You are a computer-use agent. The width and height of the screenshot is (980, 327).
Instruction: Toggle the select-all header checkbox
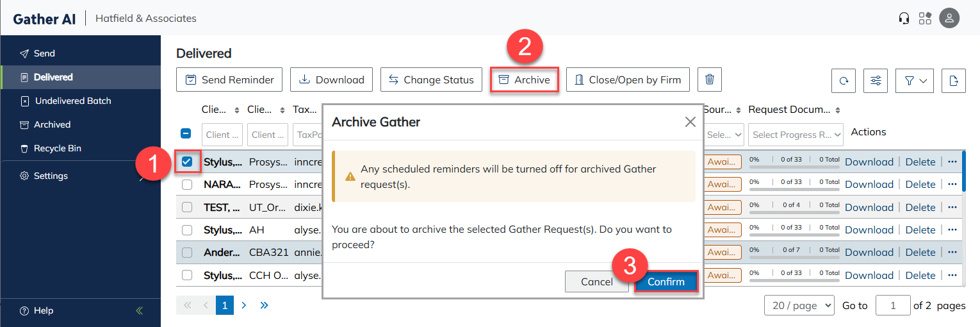186,134
